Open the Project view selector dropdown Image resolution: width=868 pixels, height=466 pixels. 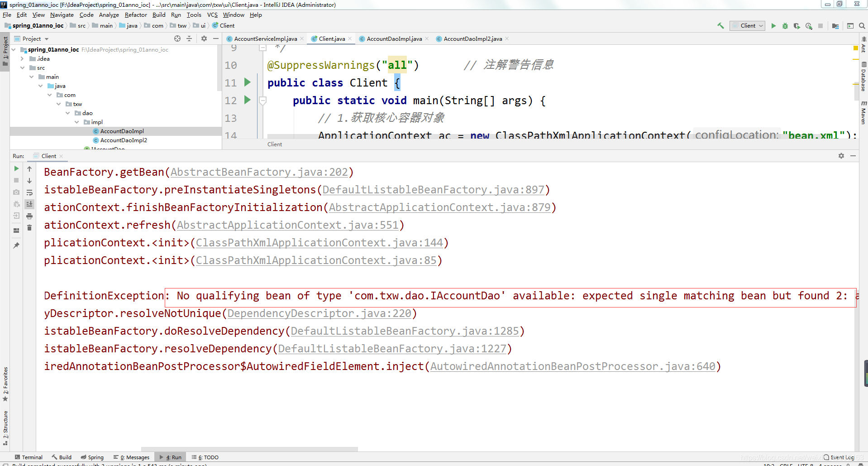pos(31,38)
